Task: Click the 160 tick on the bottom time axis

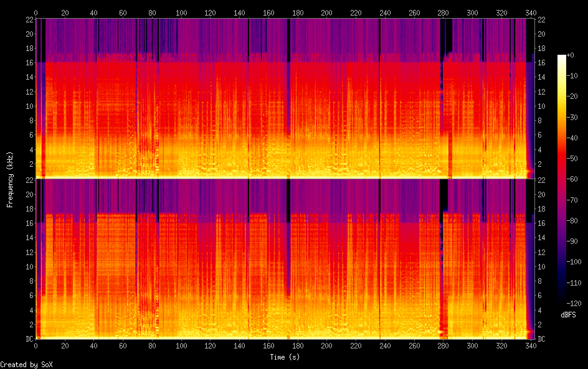Action: 268,347
